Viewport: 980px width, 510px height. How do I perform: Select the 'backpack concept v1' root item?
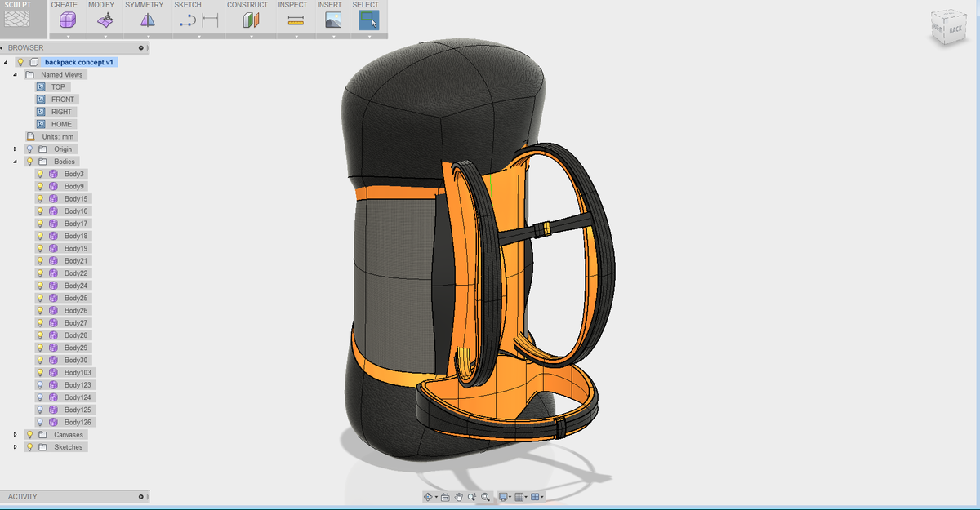tap(80, 62)
